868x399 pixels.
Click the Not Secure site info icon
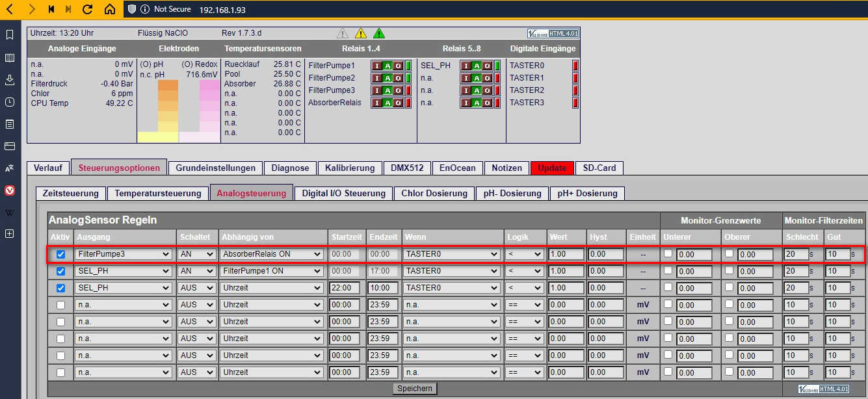click(x=144, y=9)
